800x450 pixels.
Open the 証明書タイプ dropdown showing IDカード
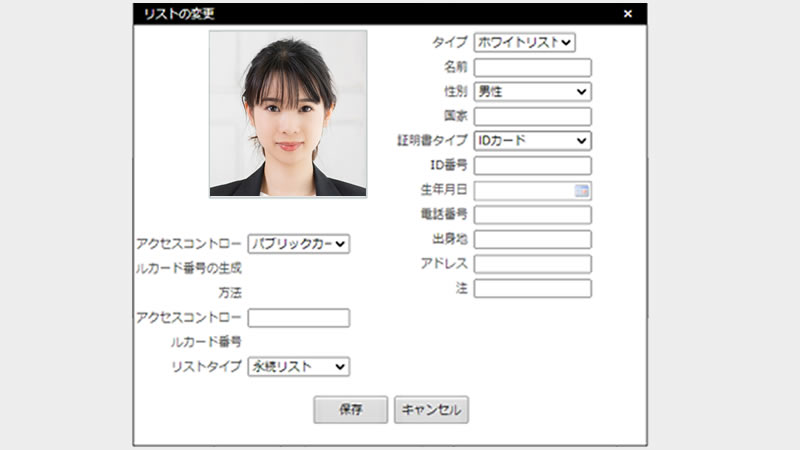tap(533, 141)
